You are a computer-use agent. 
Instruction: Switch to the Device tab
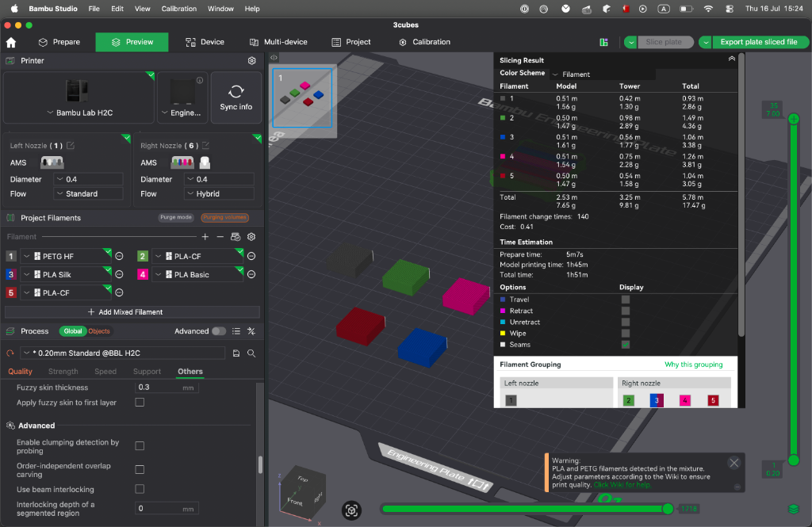(205, 42)
